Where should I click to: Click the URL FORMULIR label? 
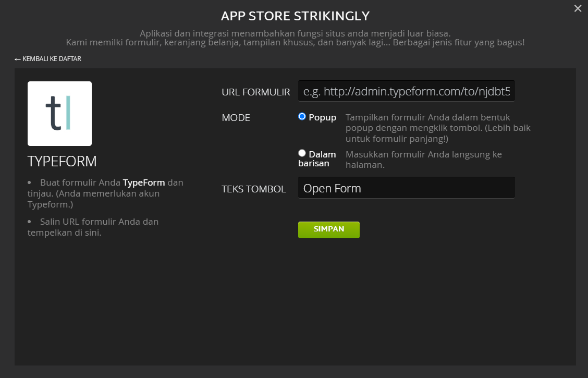256,92
